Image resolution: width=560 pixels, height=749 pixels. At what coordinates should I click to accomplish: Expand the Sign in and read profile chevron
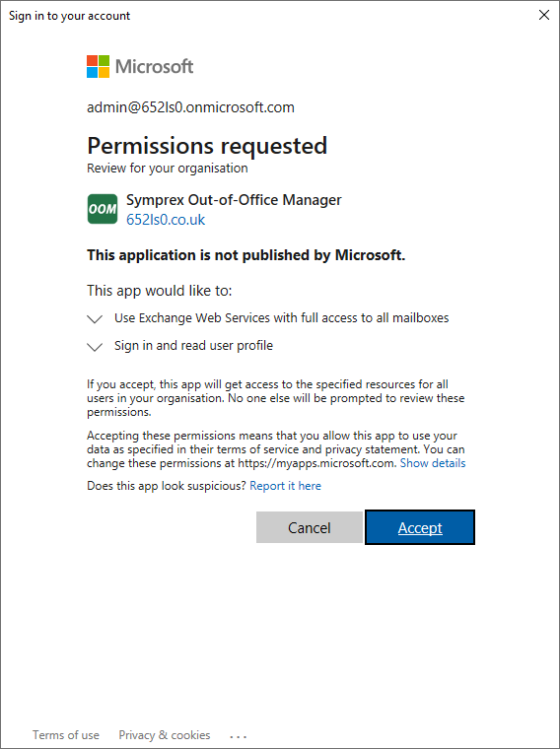point(95,347)
